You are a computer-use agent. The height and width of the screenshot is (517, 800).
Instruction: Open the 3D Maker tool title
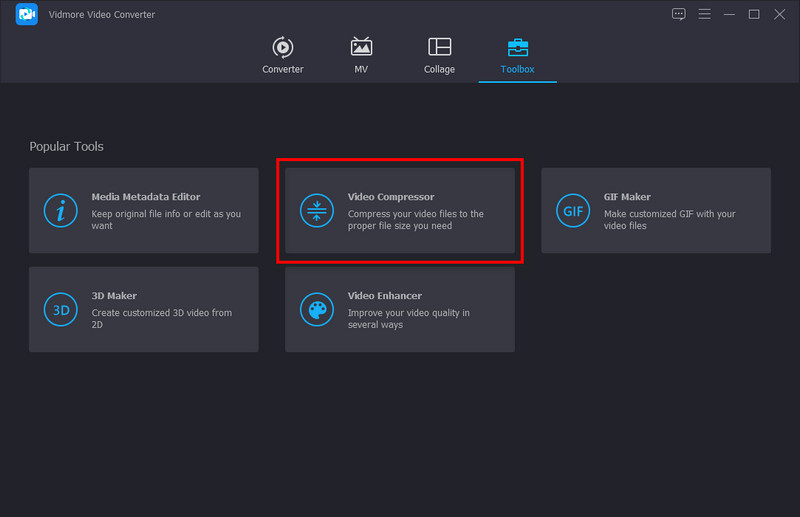(114, 296)
